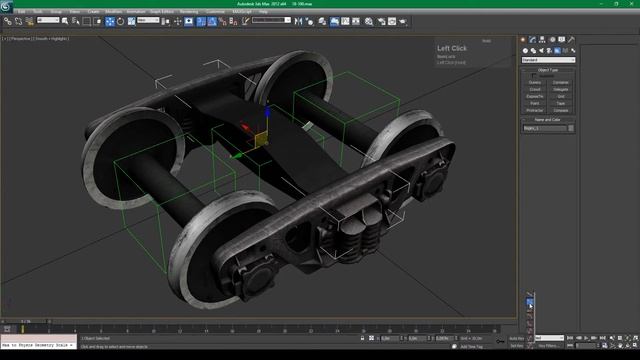Select the Systems category icon
This screenshot has width=640, height=360.
(573, 51)
